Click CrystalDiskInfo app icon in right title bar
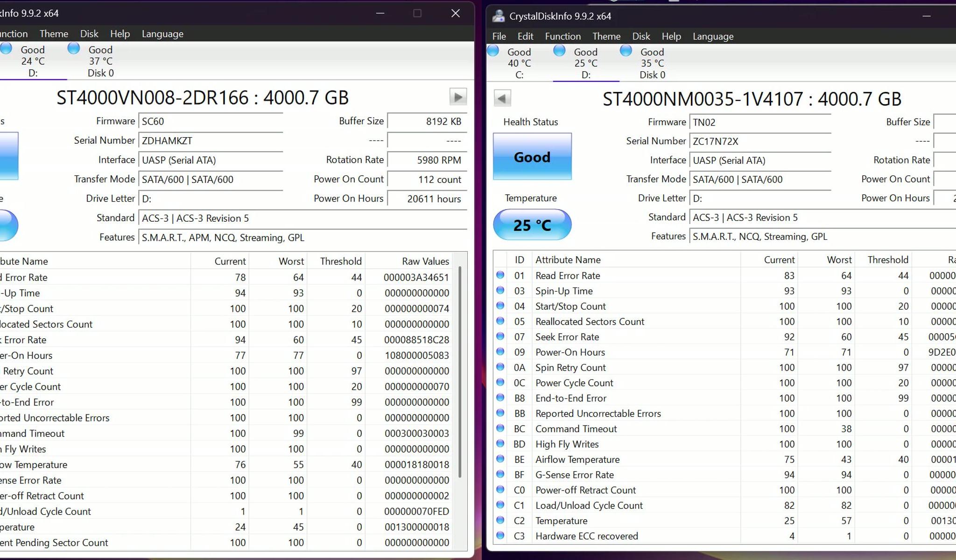The image size is (956, 560). tap(499, 16)
